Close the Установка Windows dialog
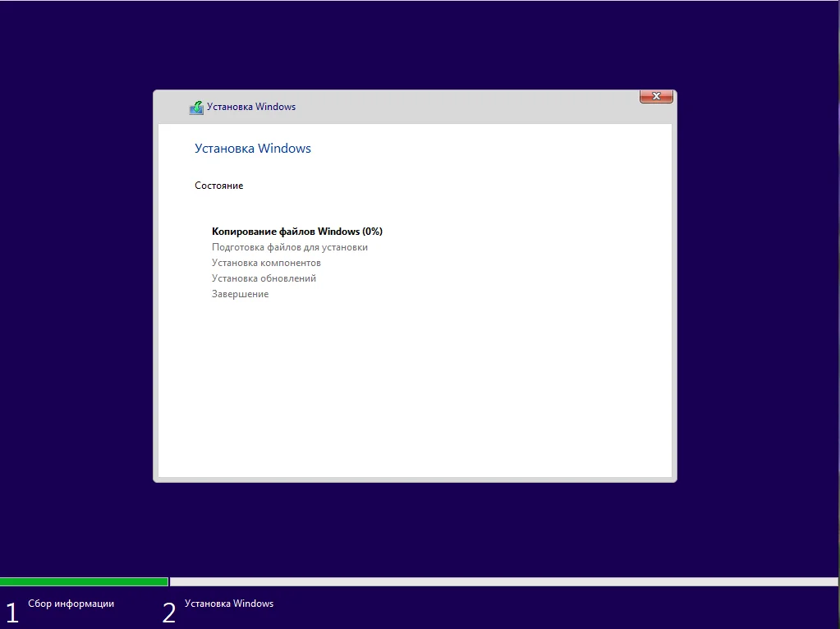The image size is (840, 629). tap(656, 96)
